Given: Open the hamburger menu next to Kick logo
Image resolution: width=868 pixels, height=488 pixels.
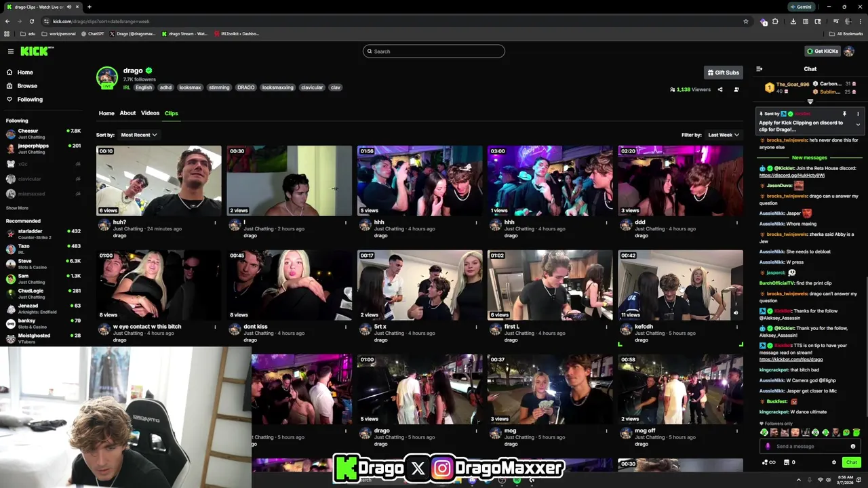Looking at the screenshot, I should click(x=10, y=52).
